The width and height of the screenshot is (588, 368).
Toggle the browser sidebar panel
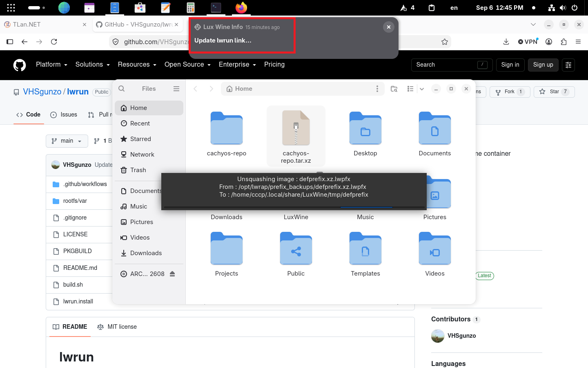[10, 42]
